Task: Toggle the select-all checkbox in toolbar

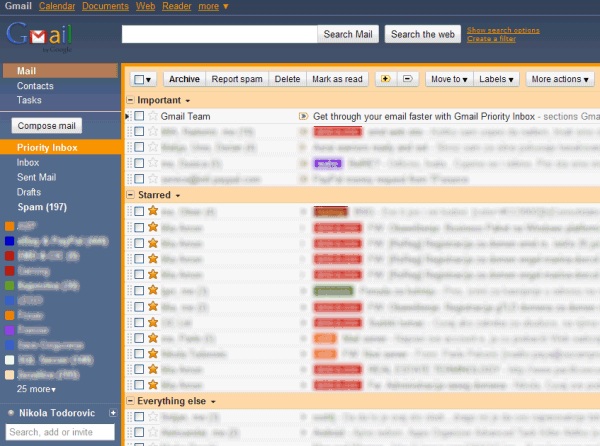Action: tap(139, 78)
